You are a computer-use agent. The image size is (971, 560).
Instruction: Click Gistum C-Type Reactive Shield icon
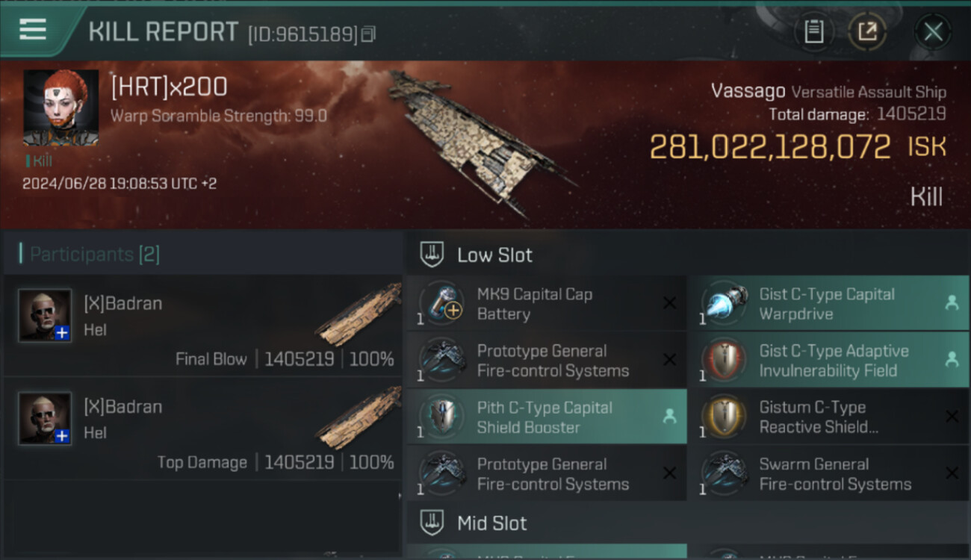[x=725, y=417]
